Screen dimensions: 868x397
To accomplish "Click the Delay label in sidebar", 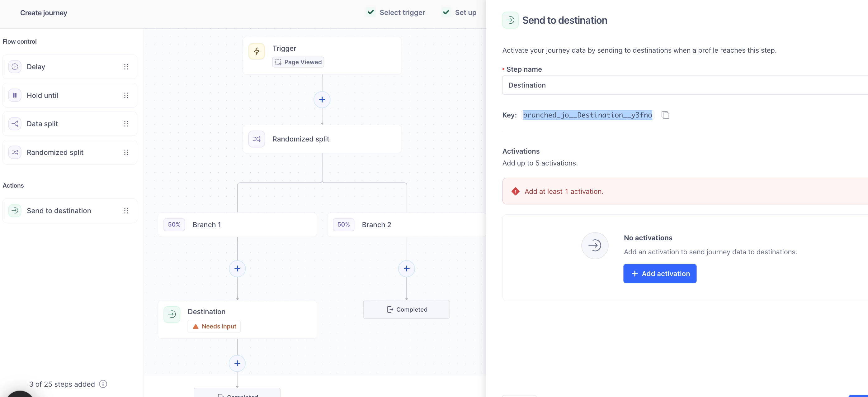I will (x=36, y=67).
